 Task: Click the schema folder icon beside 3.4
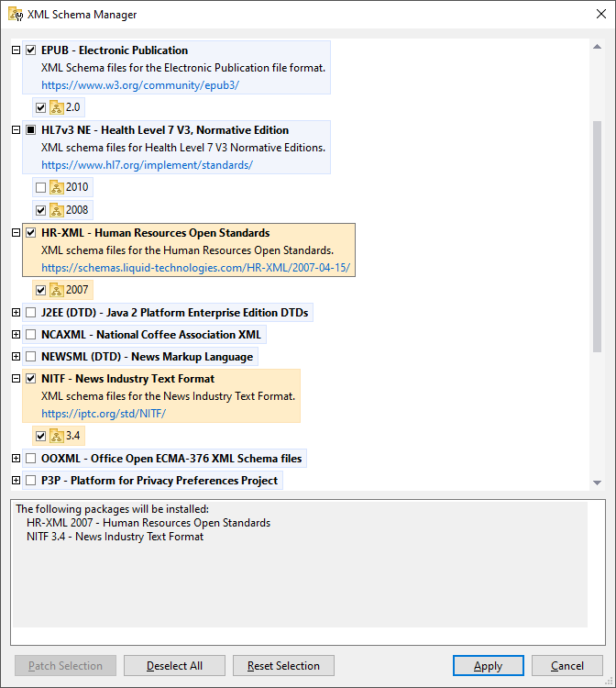56,436
